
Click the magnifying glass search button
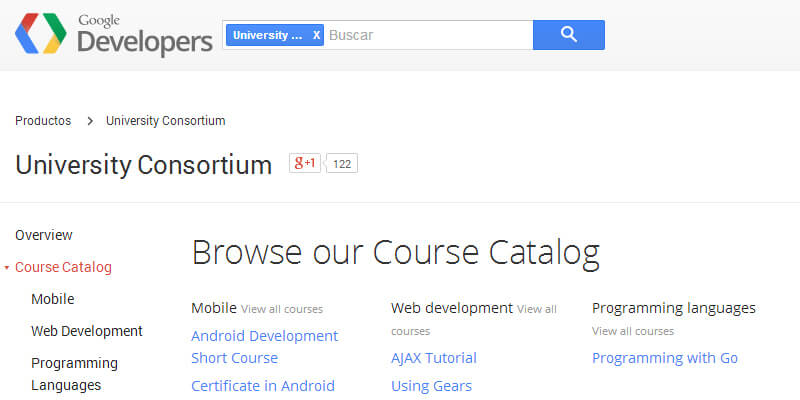coord(569,35)
